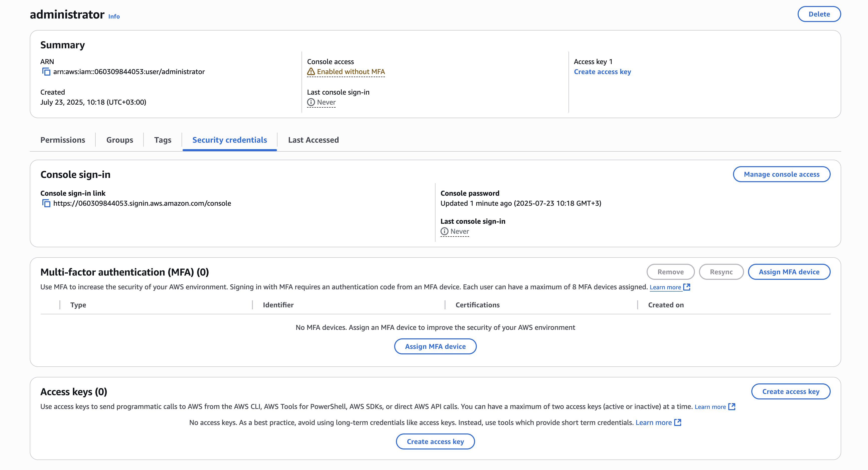
Task: Click Create access key link in Summary
Action: pyautogui.click(x=602, y=72)
